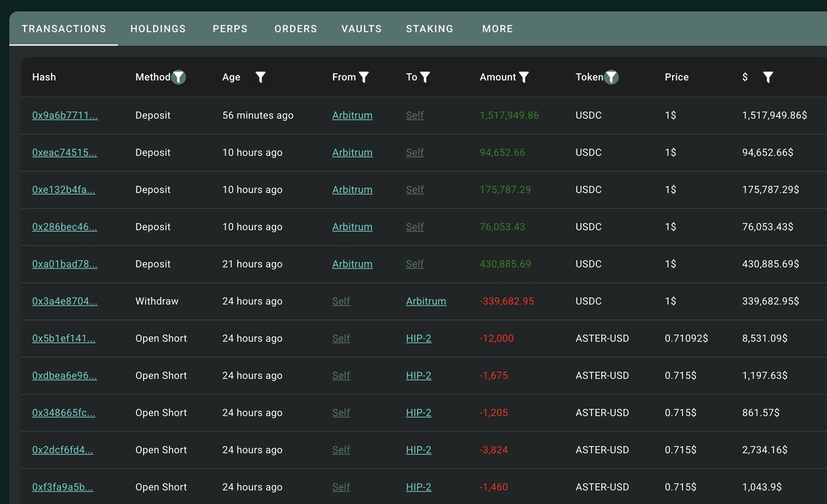
Task: Open HIP-2 link for the 0x5b1ef141 transaction
Action: coord(418,339)
